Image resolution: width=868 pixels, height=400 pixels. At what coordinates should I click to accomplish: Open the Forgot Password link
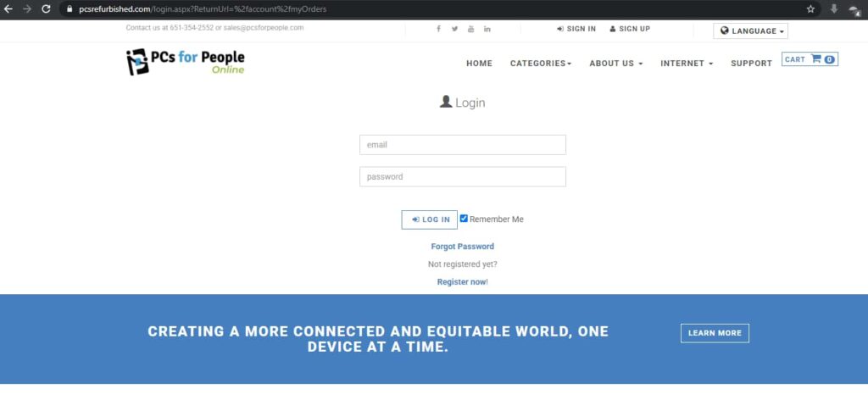point(463,247)
